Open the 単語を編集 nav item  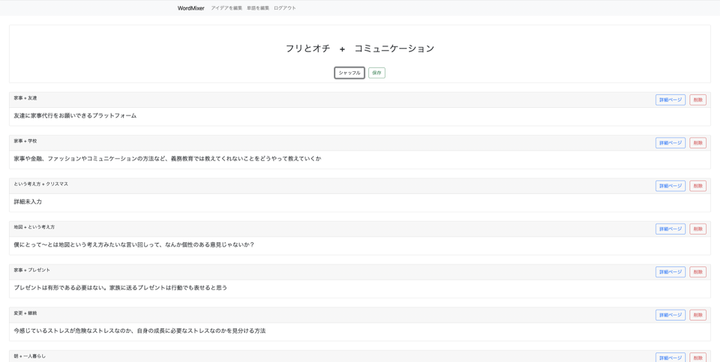258,8
